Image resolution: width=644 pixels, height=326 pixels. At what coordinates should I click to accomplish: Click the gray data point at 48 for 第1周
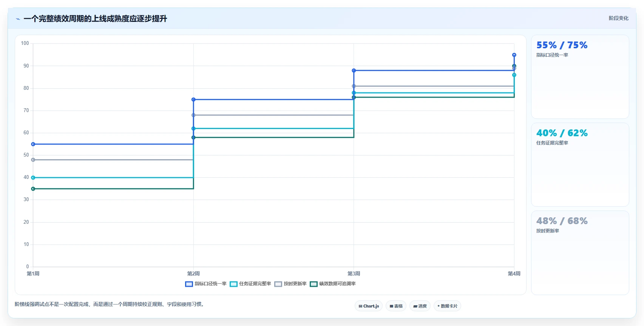[33, 160]
